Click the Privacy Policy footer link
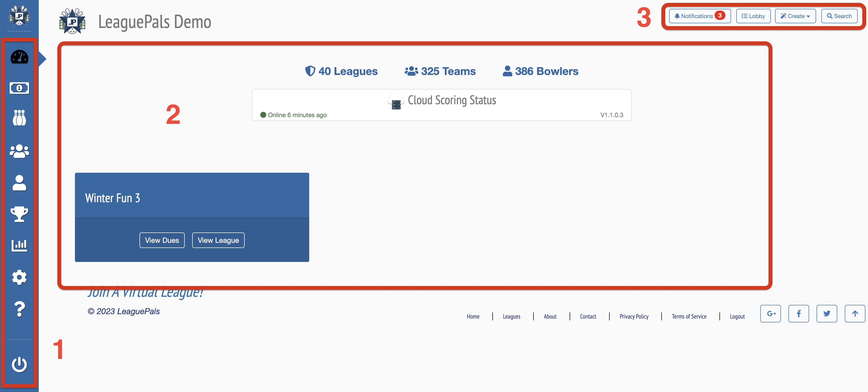The height and width of the screenshot is (392, 868). (634, 316)
